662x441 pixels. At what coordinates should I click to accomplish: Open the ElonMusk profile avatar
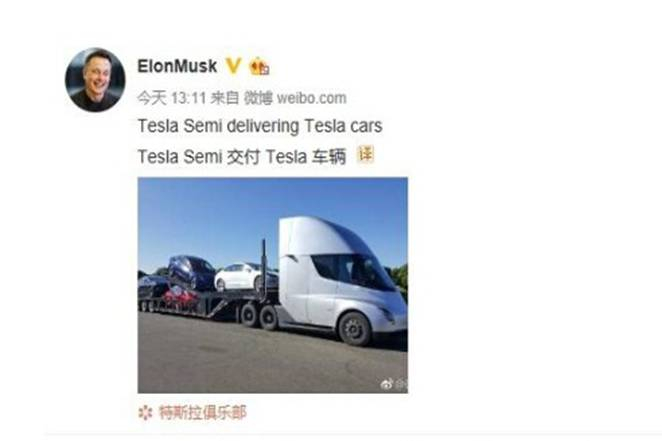[x=95, y=80]
